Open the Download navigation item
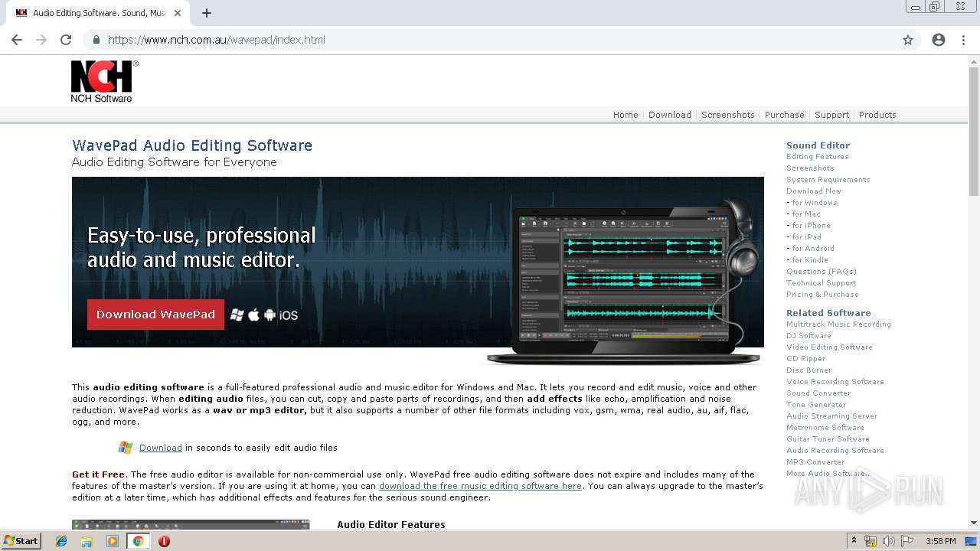The width and height of the screenshot is (980, 551). 670,115
